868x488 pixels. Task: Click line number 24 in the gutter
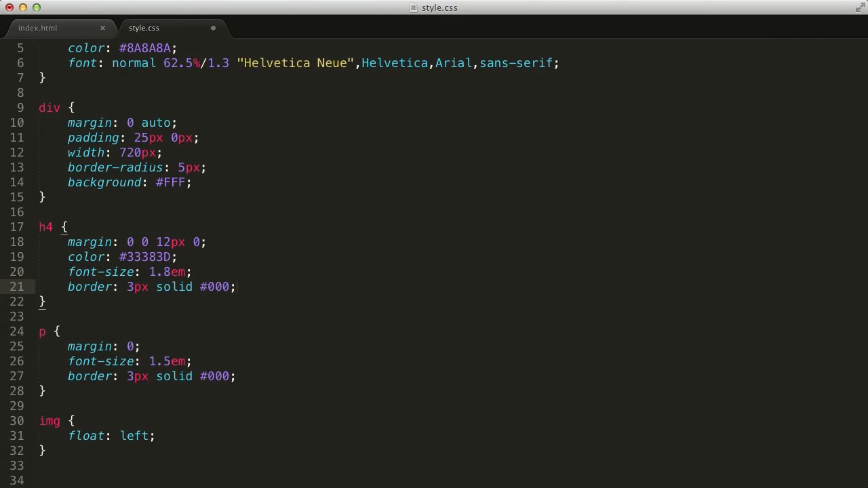[16, 331]
